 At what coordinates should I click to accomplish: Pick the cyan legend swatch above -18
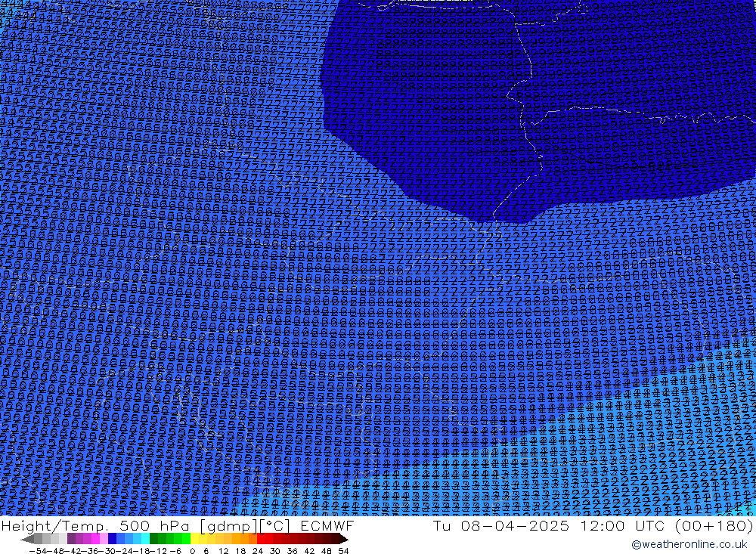(x=145, y=539)
